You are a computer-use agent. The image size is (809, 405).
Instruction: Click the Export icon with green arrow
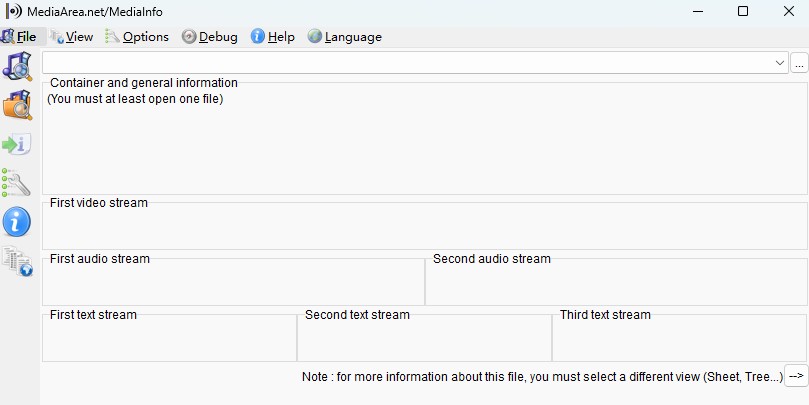18,144
